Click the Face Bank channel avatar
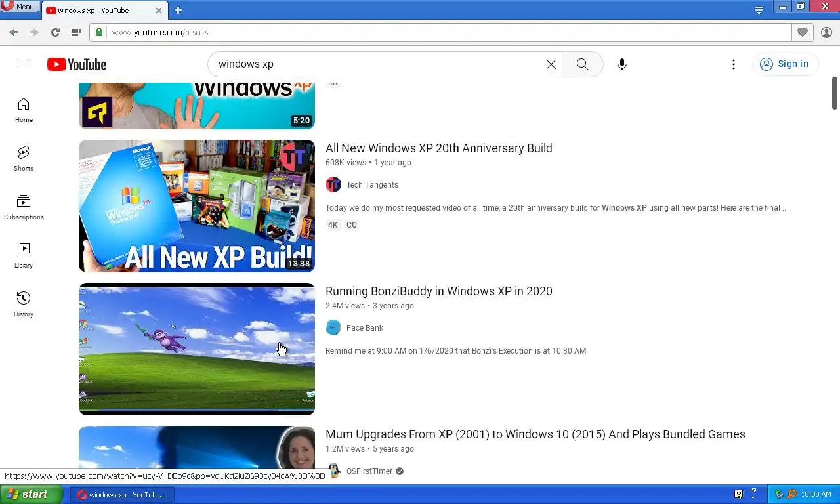 point(333,328)
